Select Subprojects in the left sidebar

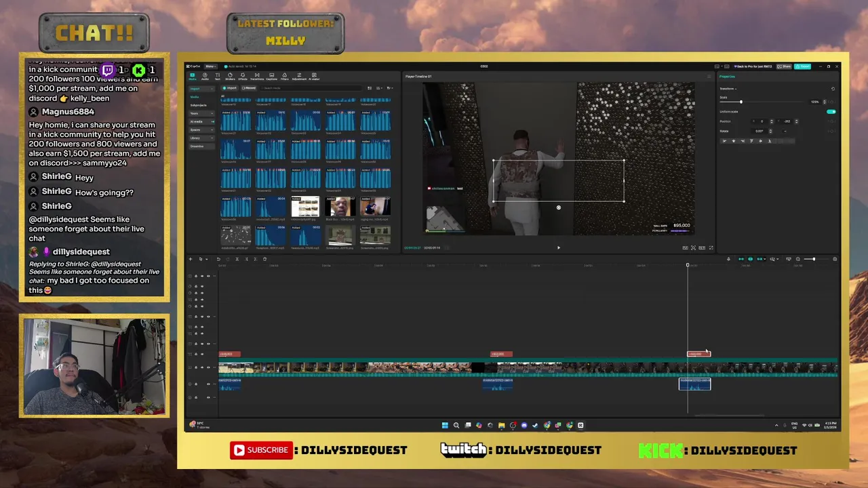click(198, 105)
